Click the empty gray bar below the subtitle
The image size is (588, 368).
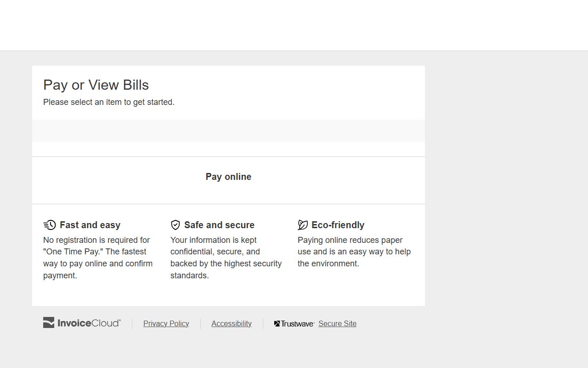228,131
